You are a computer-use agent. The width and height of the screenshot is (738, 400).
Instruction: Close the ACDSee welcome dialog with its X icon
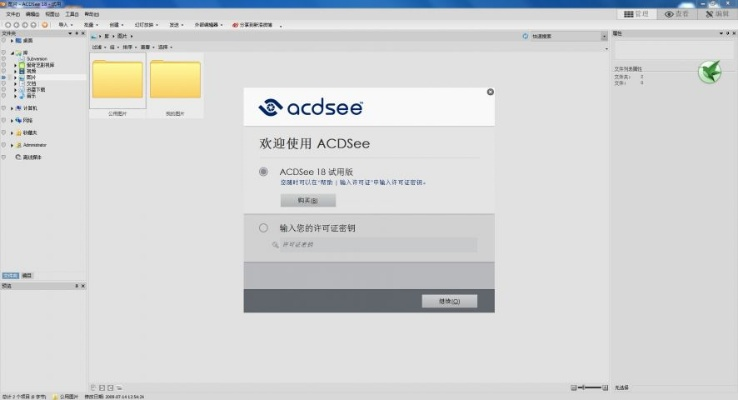[490, 92]
